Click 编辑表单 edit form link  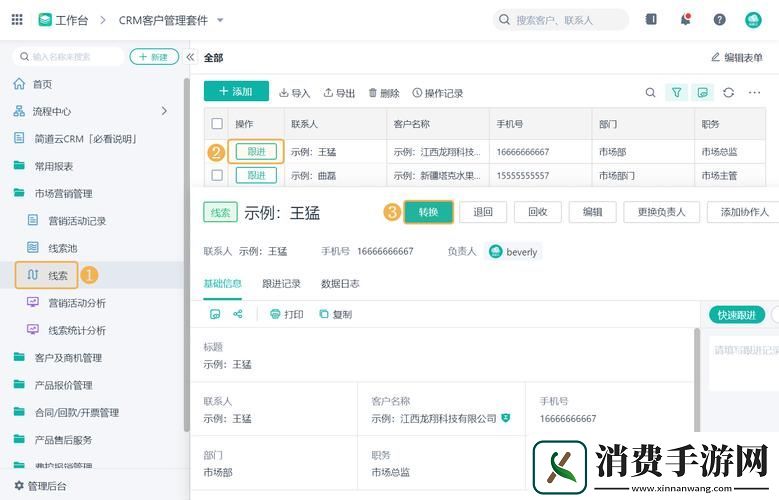click(x=737, y=57)
